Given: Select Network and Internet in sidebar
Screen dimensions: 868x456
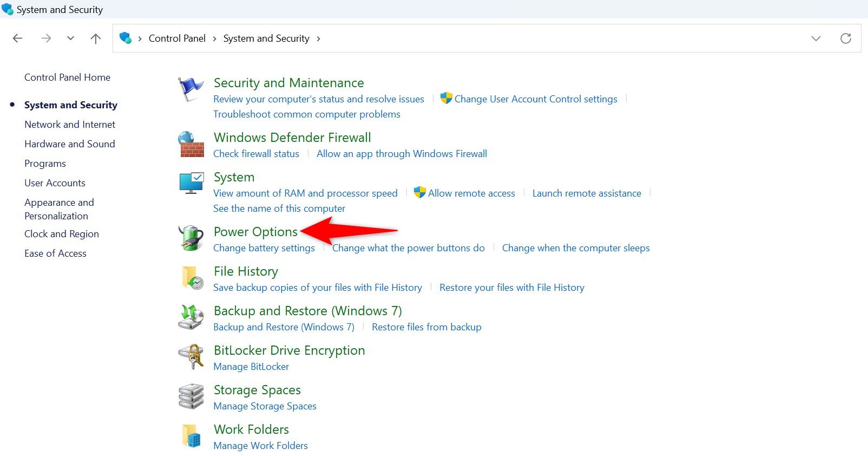Looking at the screenshot, I should [x=70, y=125].
